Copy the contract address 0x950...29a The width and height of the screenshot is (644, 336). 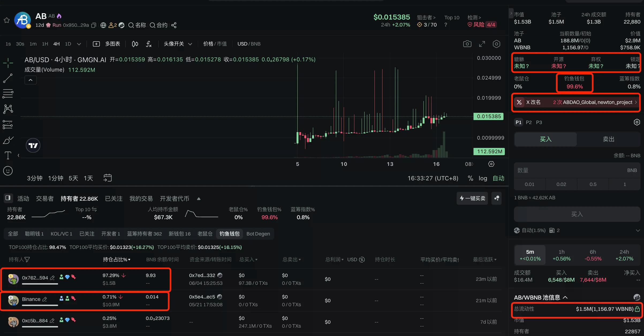tap(93, 25)
